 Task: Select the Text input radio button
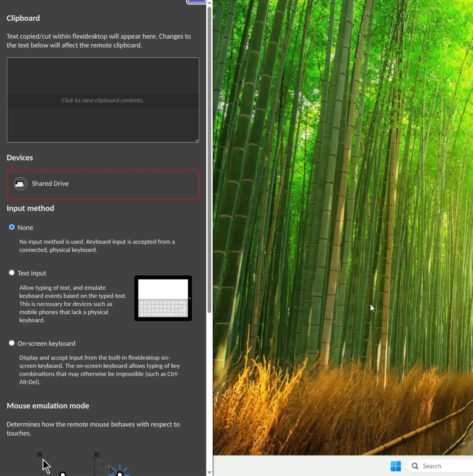(12, 273)
